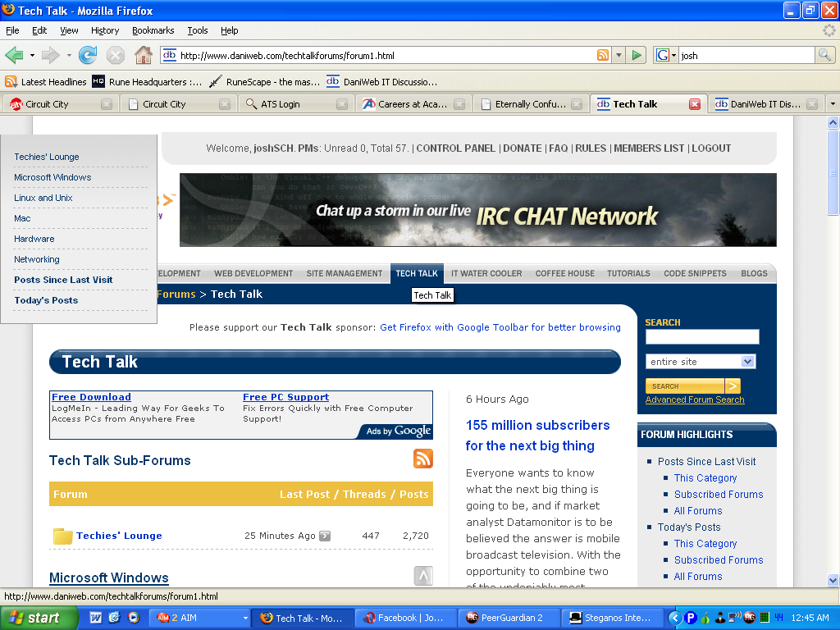Viewport: 840px width, 630px height.
Task: Reload the page with the Refresh icon
Action: (x=87, y=55)
